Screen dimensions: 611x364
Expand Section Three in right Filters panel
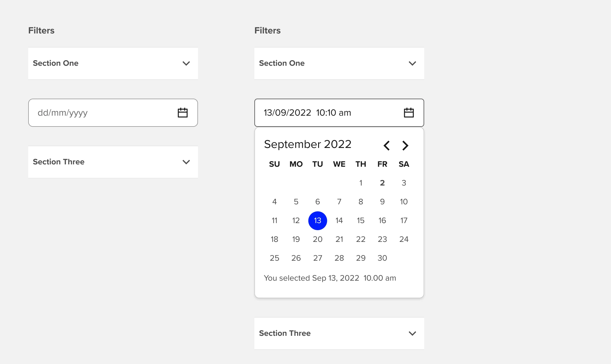[339, 333]
